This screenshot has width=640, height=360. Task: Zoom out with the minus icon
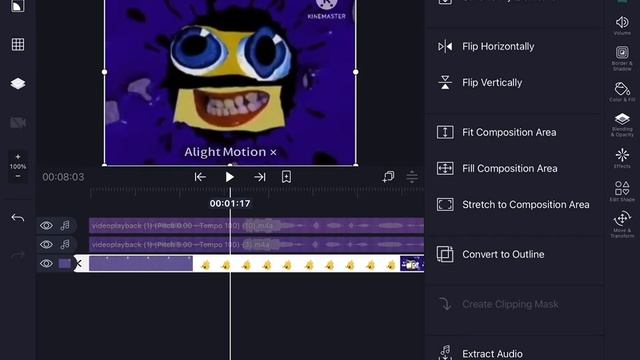18,176
